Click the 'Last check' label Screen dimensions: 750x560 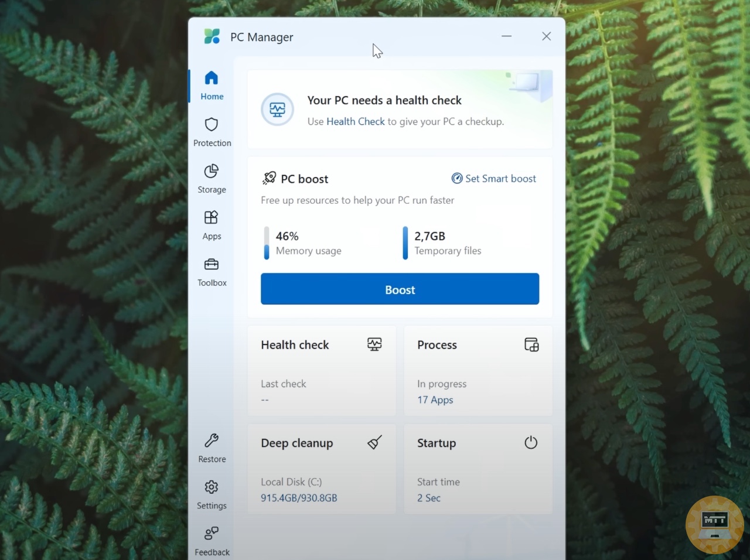coord(284,384)
